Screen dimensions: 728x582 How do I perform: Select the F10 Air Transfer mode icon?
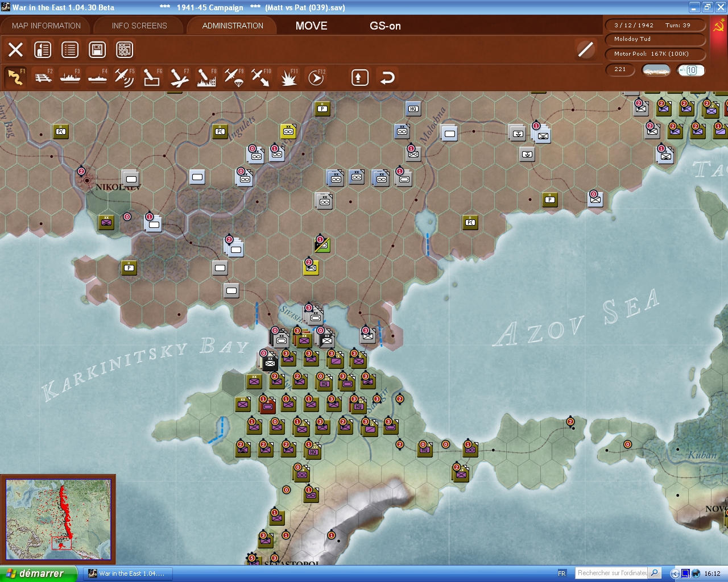[261, 77]
